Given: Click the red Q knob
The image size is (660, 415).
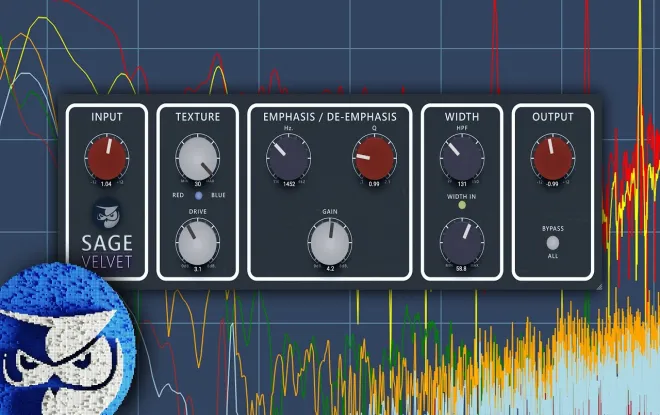Looking at the screenshot, I should point(374,158).
